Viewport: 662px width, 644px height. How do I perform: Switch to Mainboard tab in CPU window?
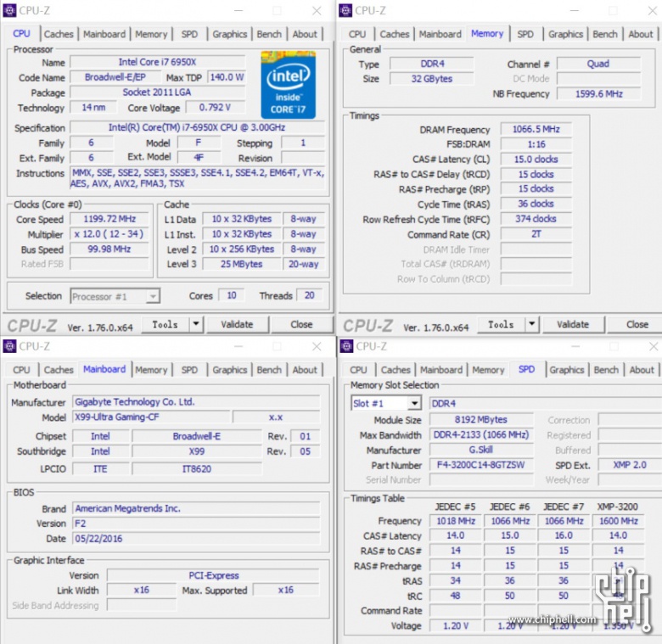[x=104, y=34]
